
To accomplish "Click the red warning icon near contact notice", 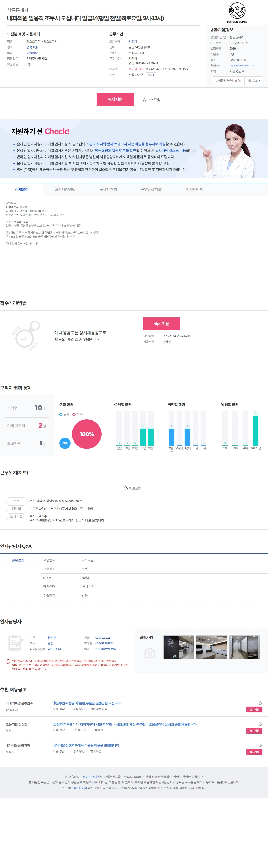I will tap(8, 662).
